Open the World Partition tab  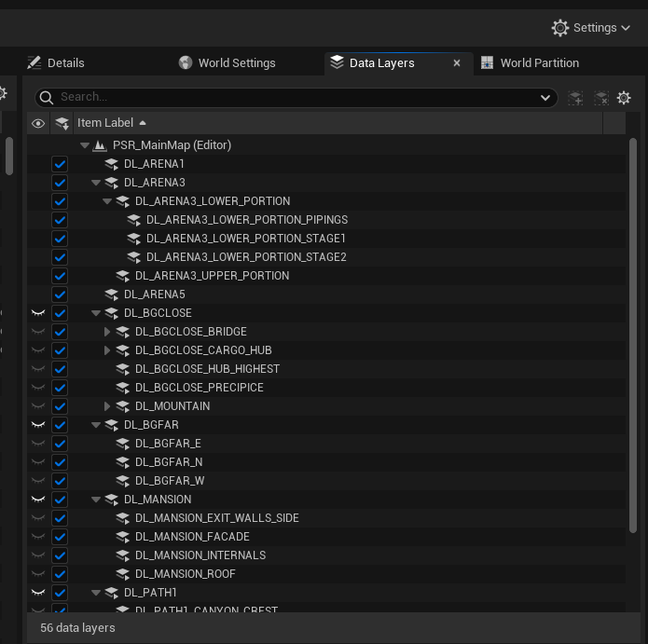(530, 62)
